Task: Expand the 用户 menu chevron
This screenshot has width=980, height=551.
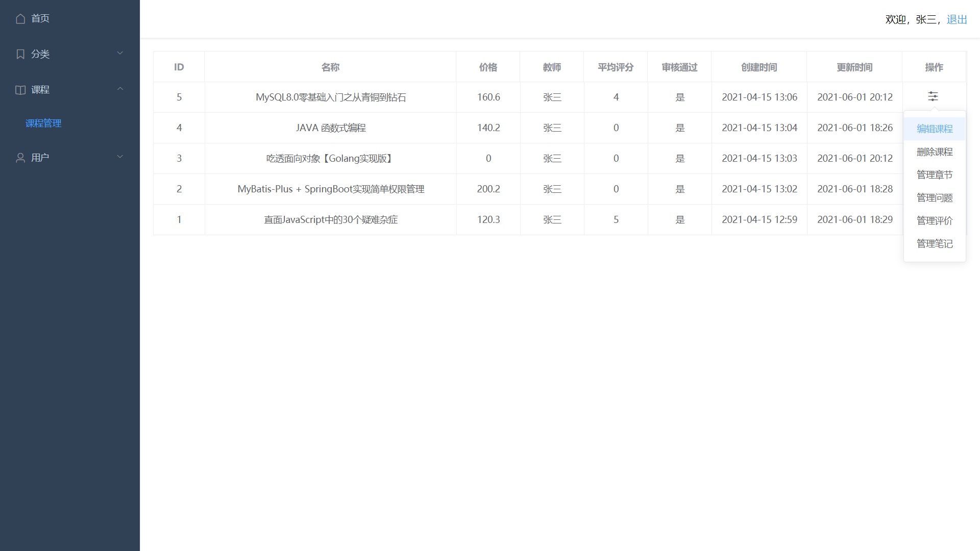Action: tap(120, 157)
